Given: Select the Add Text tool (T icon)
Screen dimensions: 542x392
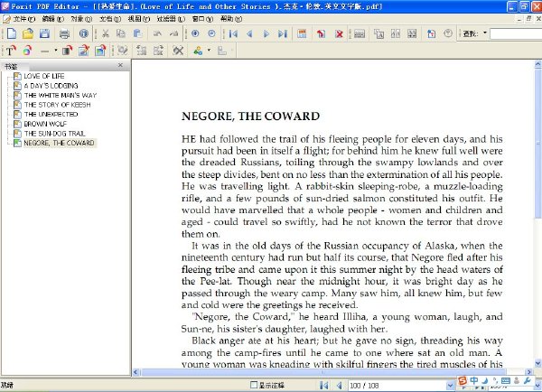Looking at the screenshot, I should pyautogui.click(x=11, y=51).
